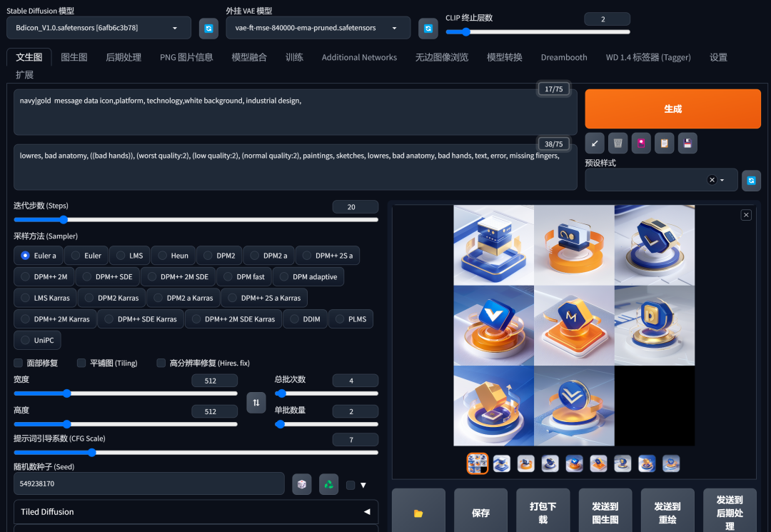Click the 保存 save button
The image size is (771, 532).
[x=480, y=513]
